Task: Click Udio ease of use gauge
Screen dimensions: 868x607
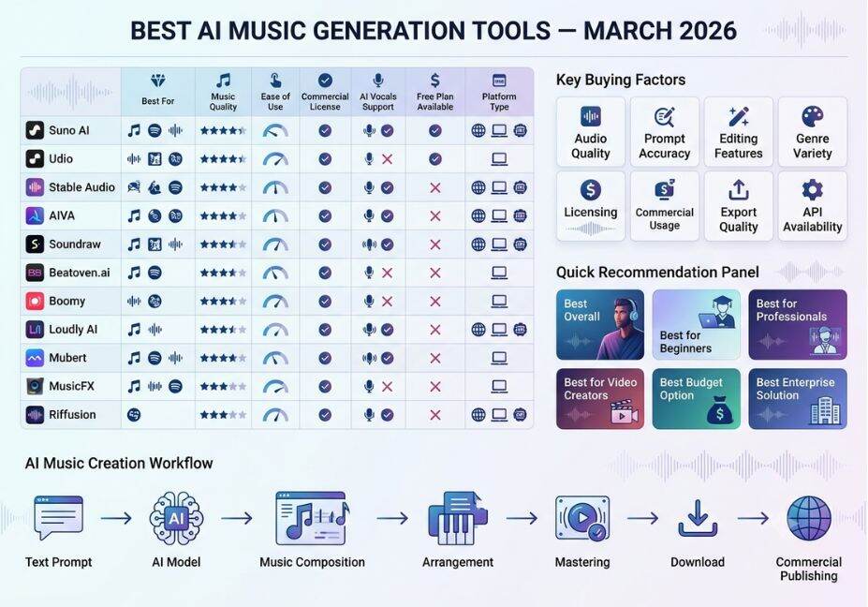Action: pyautogui.click(x=275, y=159)
